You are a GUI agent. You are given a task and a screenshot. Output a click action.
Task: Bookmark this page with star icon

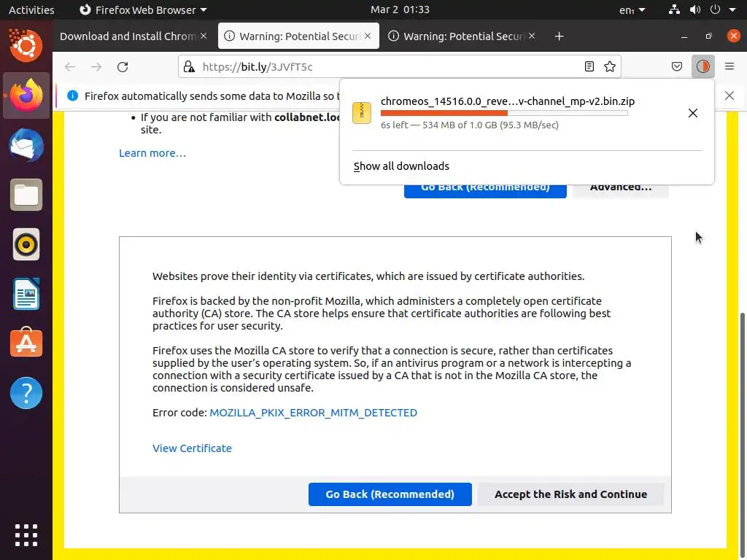tap(610, 66)
